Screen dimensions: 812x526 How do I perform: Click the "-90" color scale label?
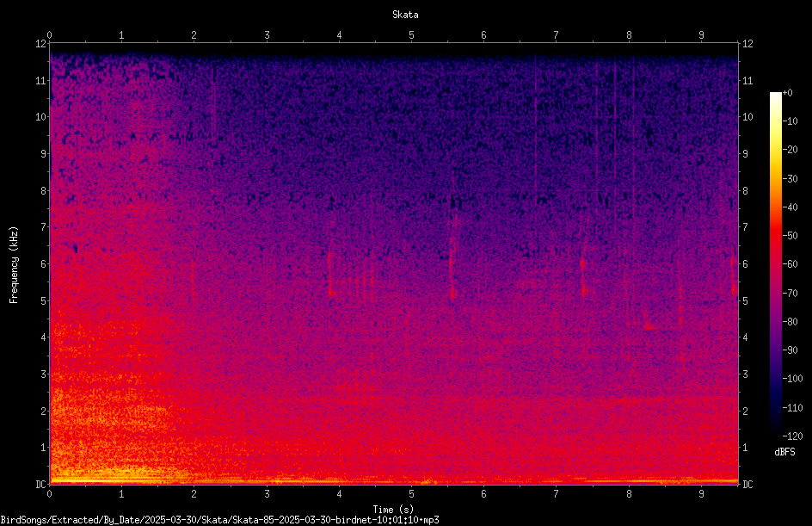point(790,350)
